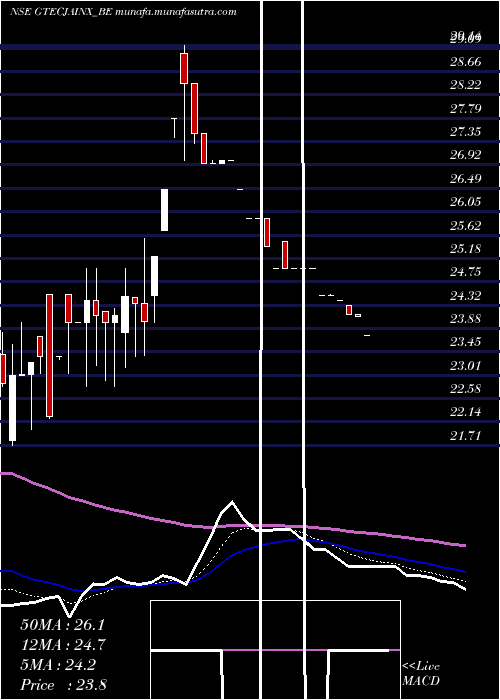
Task: Click the 27.79 price axis label
Action: [x=466, y=108]
